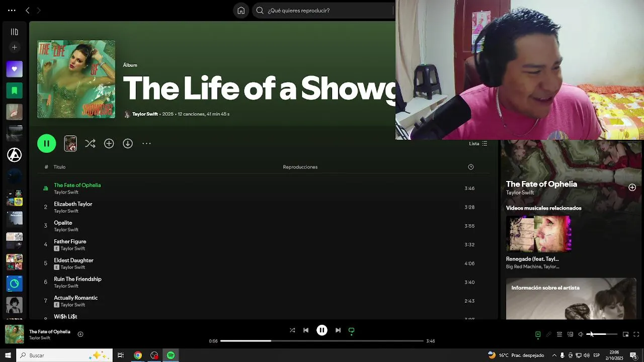Open Connect to a device
The height and width of the screenshot is (362, 644).
(x=570, y=334)
